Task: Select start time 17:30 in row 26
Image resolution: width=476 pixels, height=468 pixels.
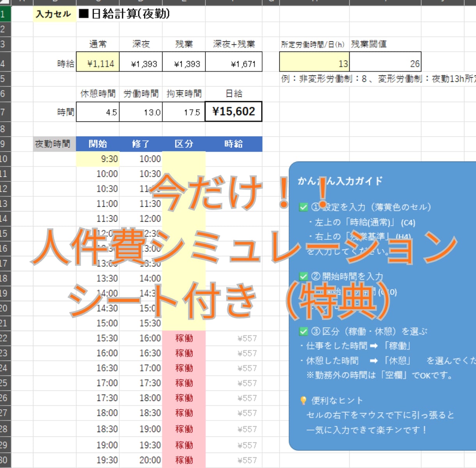Action: [98, 398]
